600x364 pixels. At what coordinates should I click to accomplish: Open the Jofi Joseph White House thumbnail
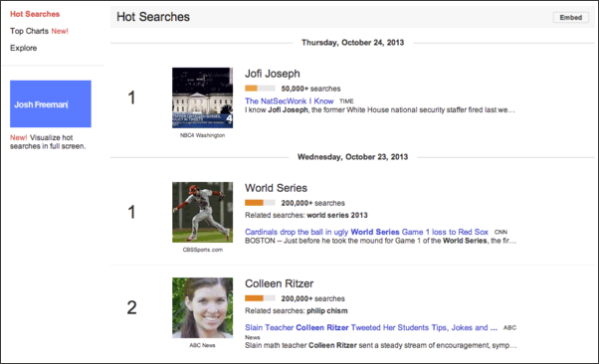pos(202,97)
